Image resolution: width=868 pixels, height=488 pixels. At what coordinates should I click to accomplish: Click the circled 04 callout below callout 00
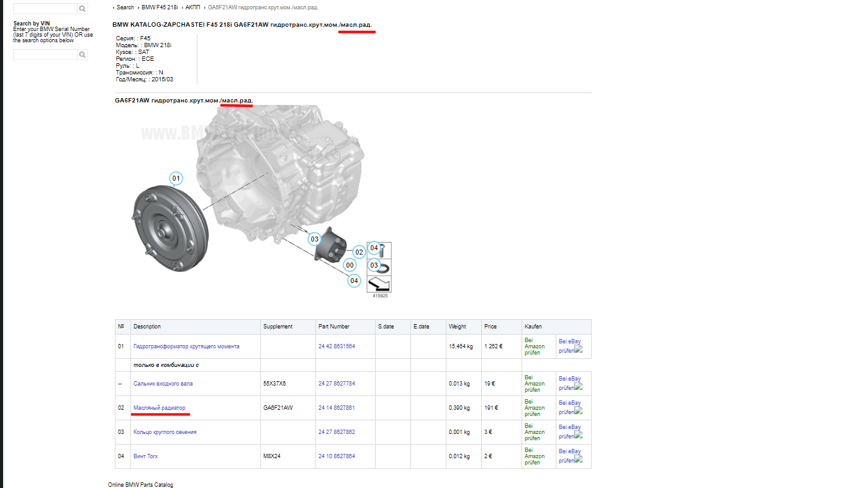(x=354, y=281)
